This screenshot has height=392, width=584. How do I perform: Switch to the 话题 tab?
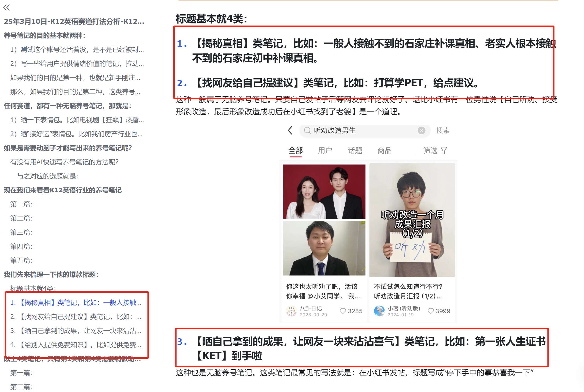point(355,150)
